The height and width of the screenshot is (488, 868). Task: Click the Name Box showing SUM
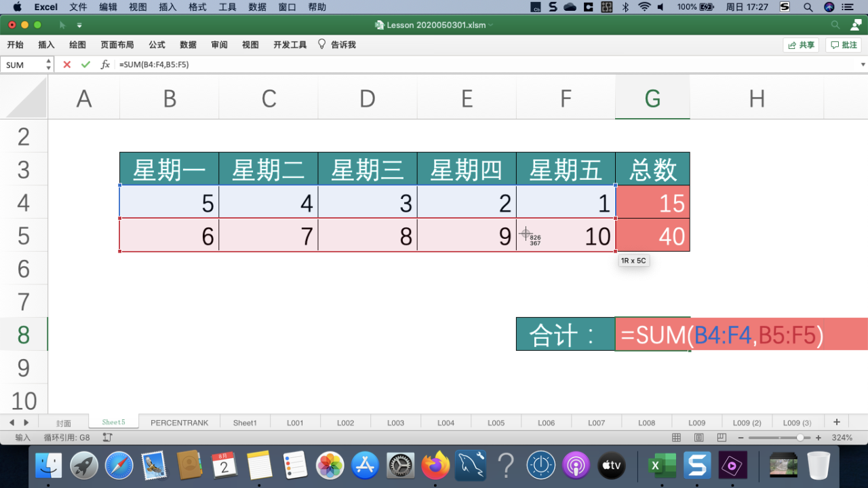click(x=22, y=64)
